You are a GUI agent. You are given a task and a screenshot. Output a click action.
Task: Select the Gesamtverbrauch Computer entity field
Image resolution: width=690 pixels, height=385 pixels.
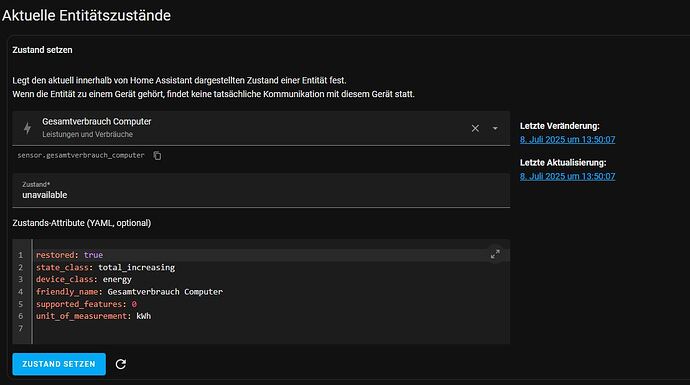261,128
